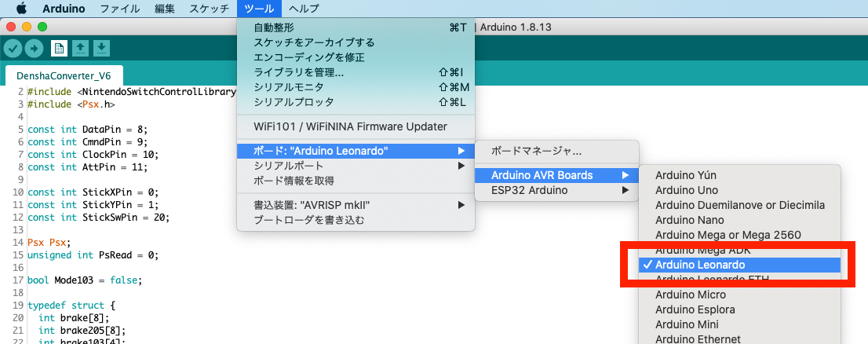The height and width of the screenshot is (344, 868).
Task: Click the code line const int CmndPin = 9;
Action: 87,142
